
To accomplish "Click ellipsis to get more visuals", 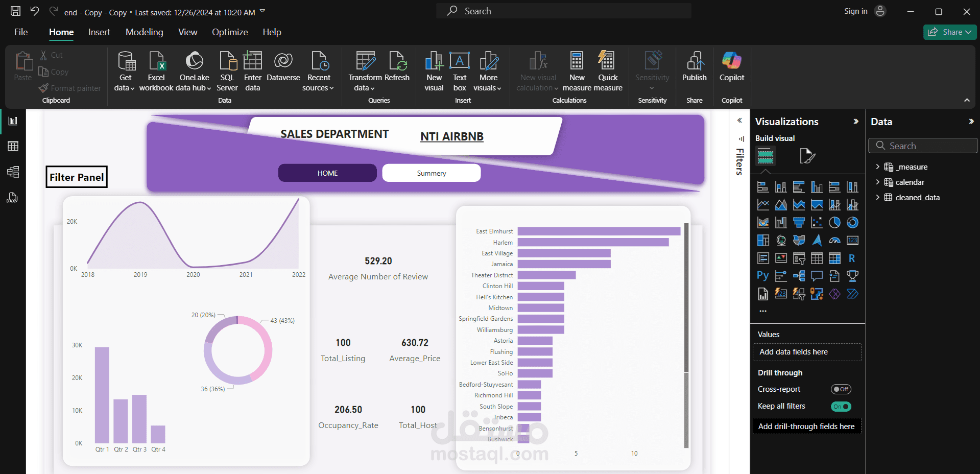I will point(763,311).
